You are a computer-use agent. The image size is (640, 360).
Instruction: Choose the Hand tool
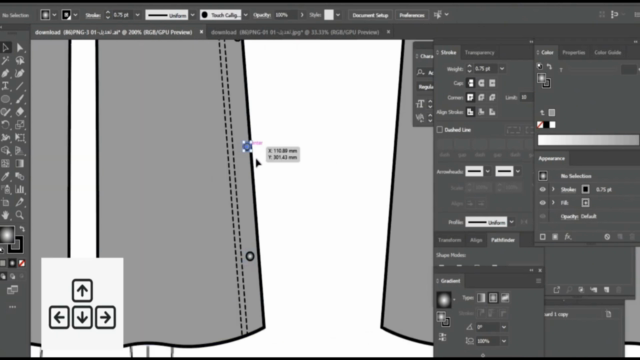tap(5, 215)
